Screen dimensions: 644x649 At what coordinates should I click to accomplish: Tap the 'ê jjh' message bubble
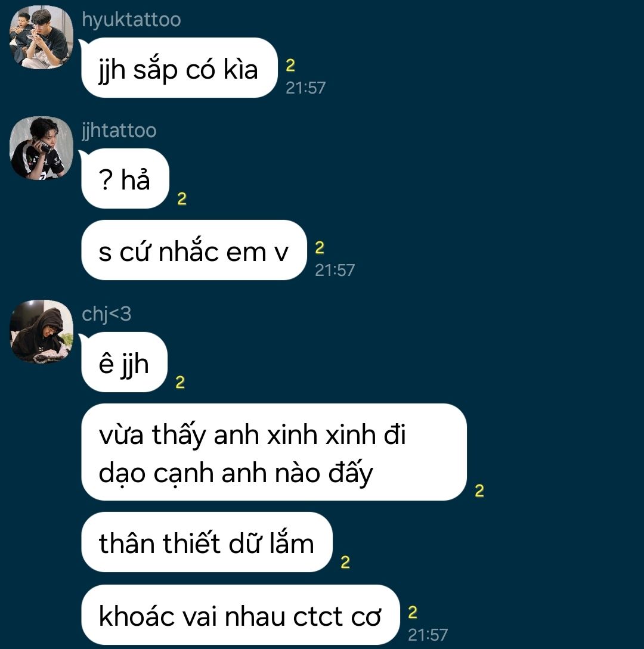point(125,362)
